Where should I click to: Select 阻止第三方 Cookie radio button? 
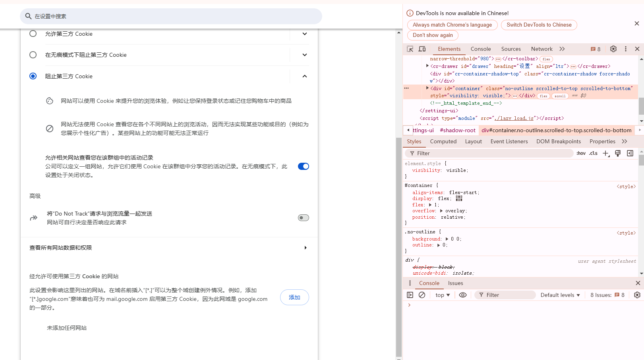click(33, 76)
